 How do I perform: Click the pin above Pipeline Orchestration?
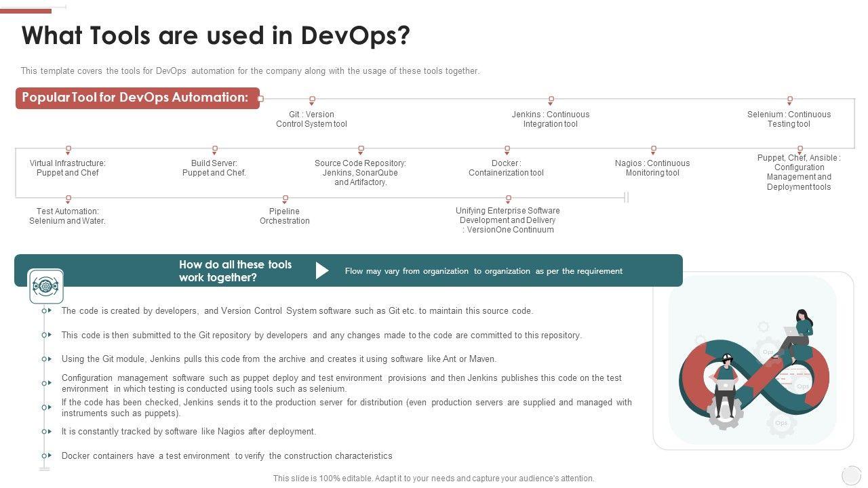pyautogui.click(x=285, y=199)
